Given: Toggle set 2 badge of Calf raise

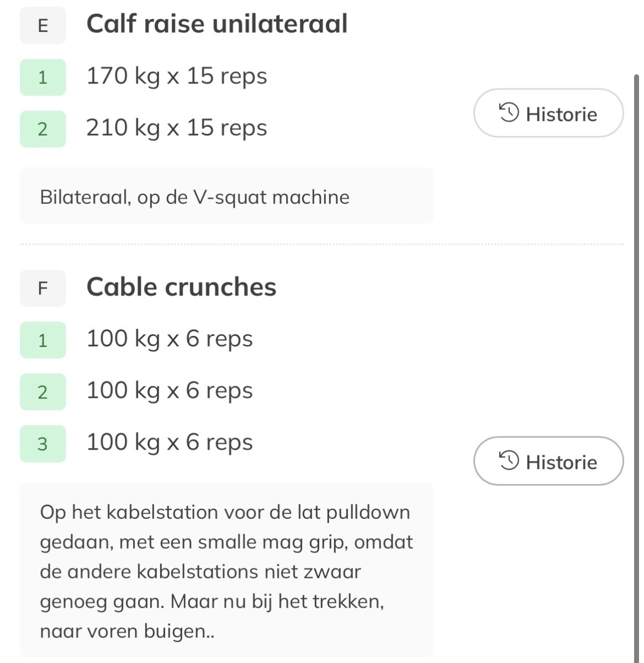Looking at the screenshot, I should [x=43, y=129].
